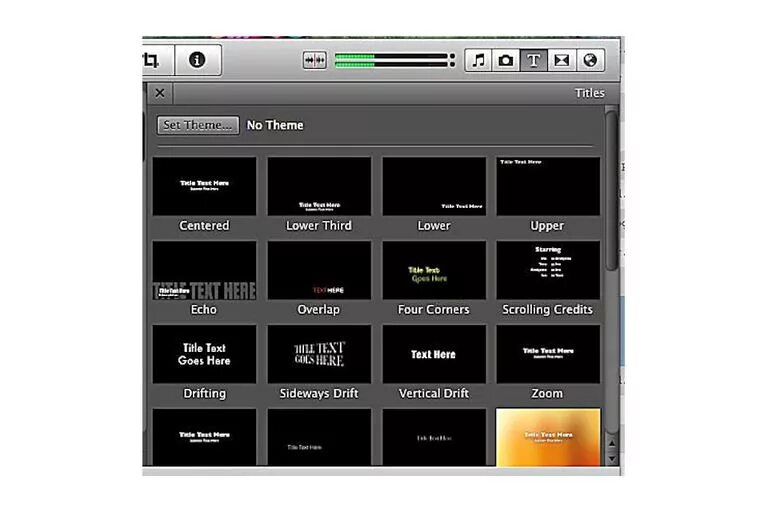Toggle the Titles browser T button
Viewport: 768px width, 512px height.
tap(533, 60)
